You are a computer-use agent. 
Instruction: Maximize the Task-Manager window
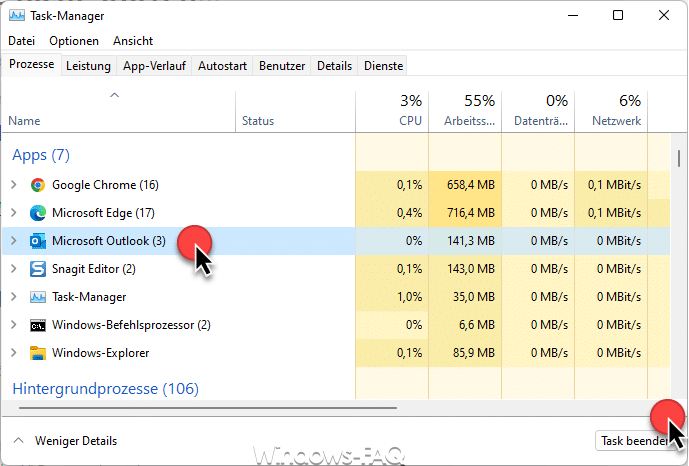(x=618, y=15)
